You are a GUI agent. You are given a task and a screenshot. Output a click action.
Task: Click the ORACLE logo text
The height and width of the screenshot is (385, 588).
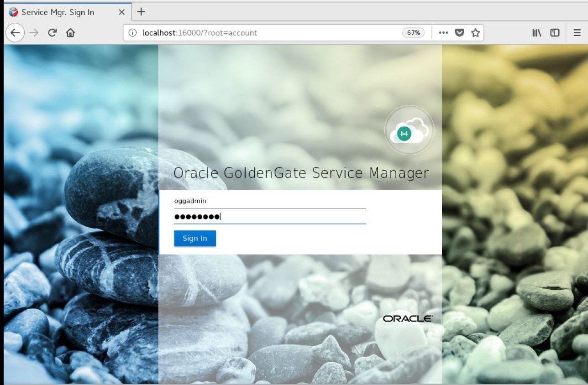coord(408,318)
